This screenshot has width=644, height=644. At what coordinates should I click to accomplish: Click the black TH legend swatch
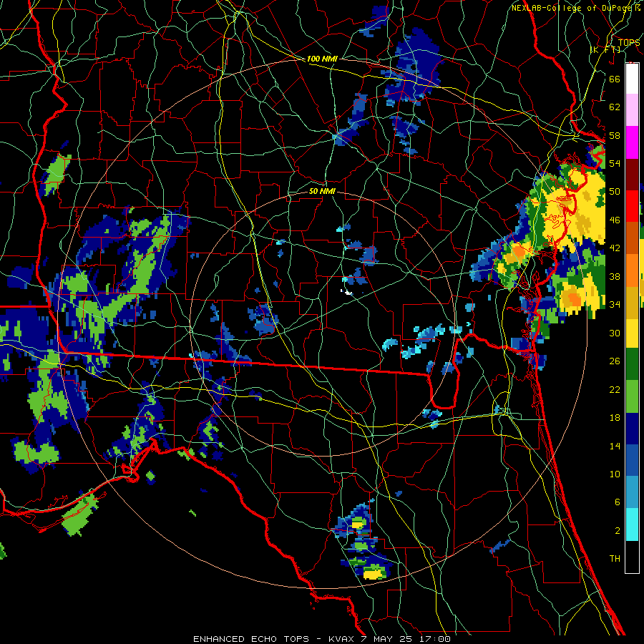632,557
